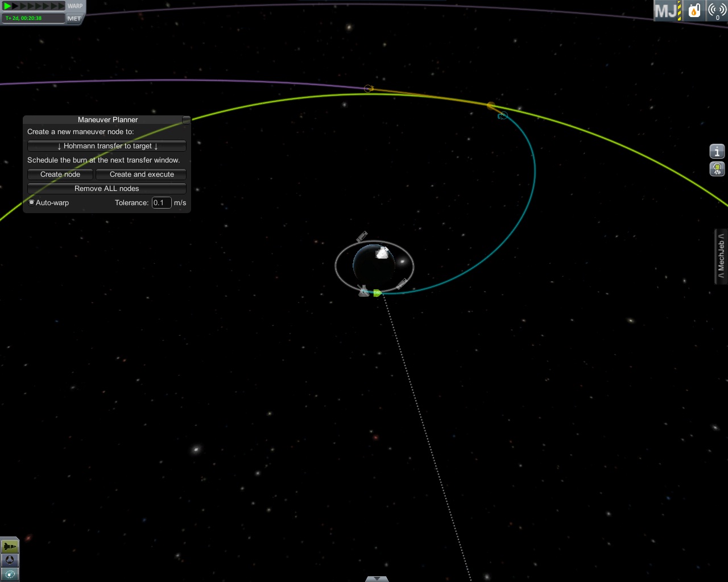This screenshot has height=582, width=728.
Task: Enable the Auto-warp option
Action: (x=32, y=202)
